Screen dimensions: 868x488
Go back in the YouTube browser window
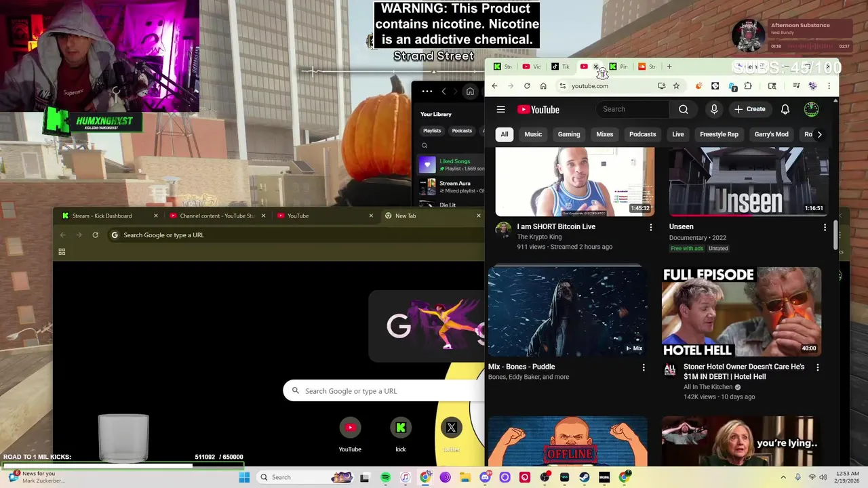pos(494,86)
